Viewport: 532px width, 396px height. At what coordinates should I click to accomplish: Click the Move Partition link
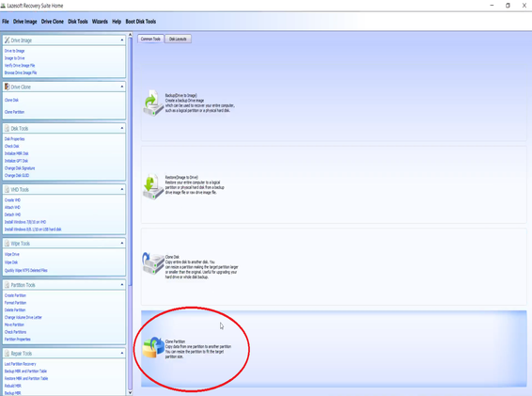click(x=14, y=325)
